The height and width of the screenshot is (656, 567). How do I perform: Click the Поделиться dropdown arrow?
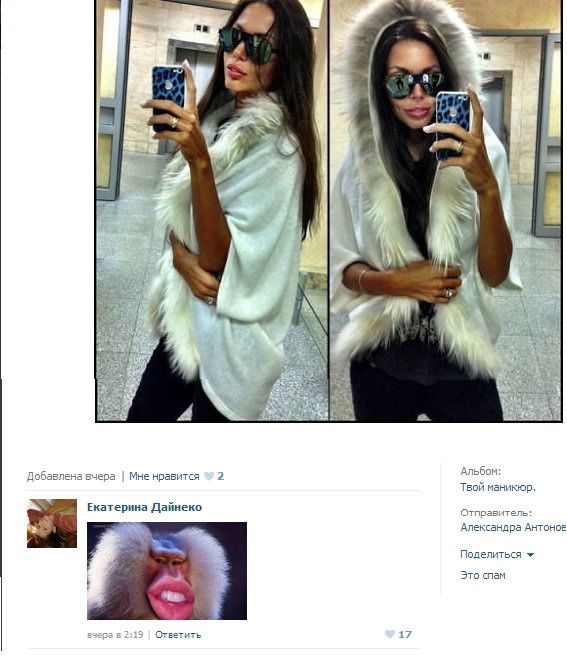pos(530,555)
